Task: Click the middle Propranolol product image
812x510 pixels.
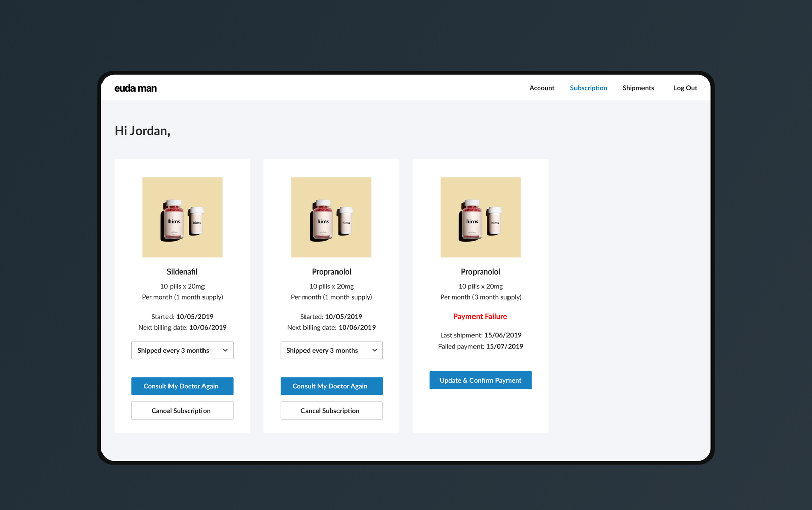Action: pyautogui.click(x=331, y=217)
